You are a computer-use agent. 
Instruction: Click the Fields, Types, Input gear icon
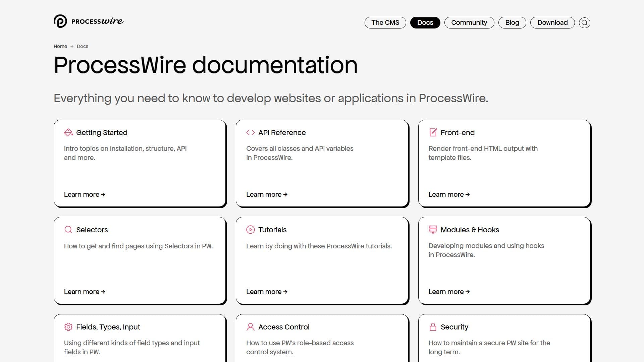[x=68, y=327]
